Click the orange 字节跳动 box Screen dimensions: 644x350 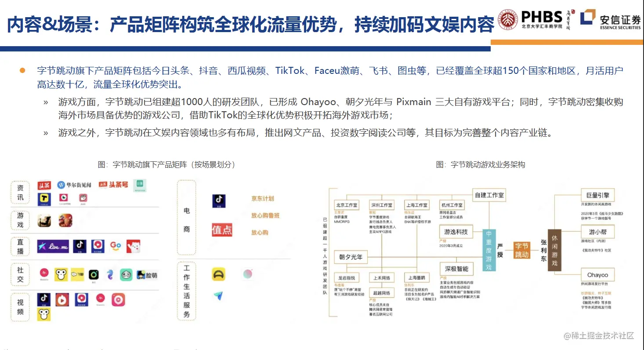522,251
